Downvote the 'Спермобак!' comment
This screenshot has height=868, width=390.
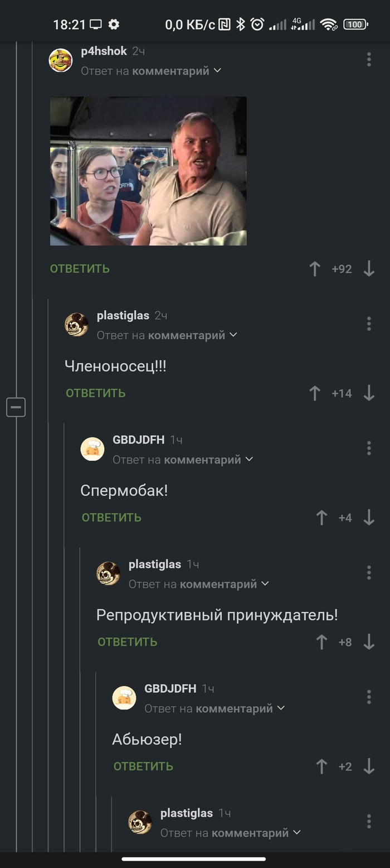(369, 518)
